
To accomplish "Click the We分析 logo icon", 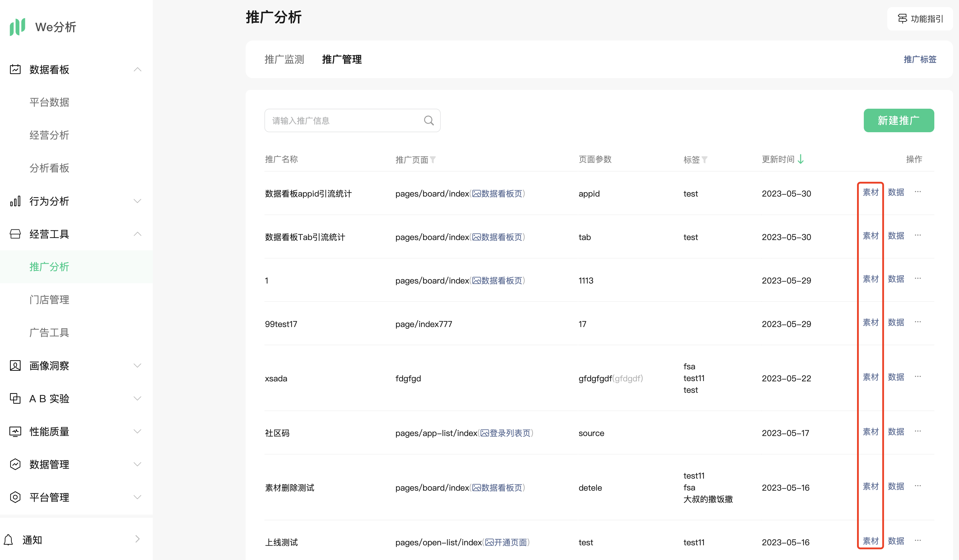I will pyautogui.click(x=18, y=27).
